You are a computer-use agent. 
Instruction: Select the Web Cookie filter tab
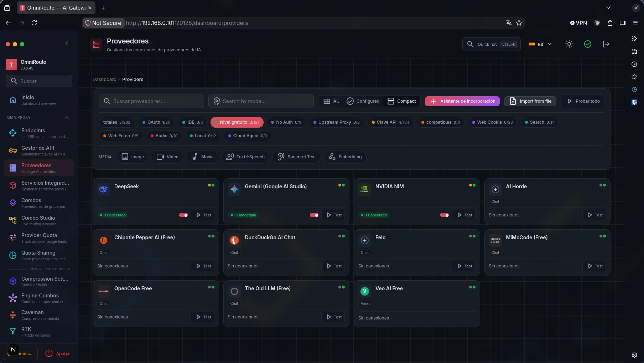[492, 122]
